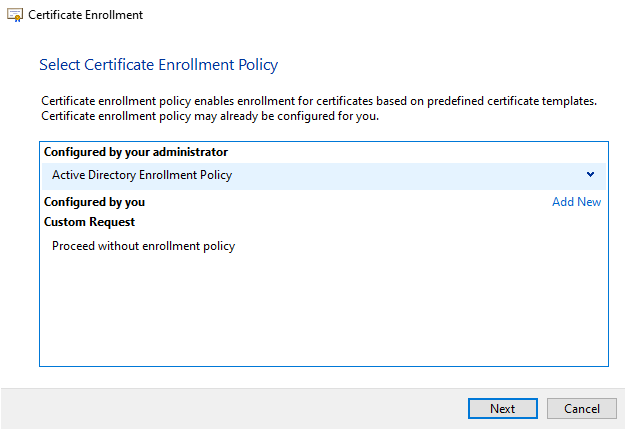The width and height of the screenshot is (625, 429).
Task: Click the Add New link
Action: pos(576,202)
